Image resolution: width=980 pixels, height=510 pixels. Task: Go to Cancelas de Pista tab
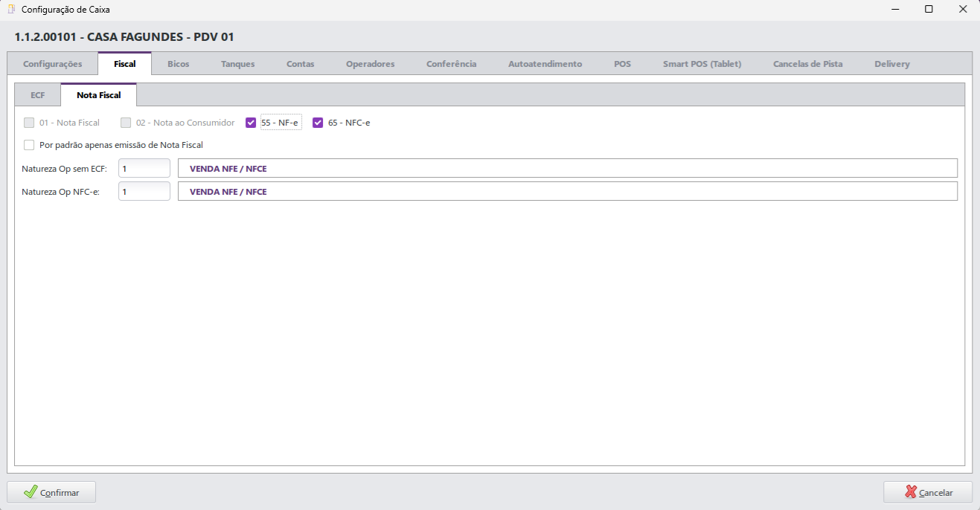(808, 64)
